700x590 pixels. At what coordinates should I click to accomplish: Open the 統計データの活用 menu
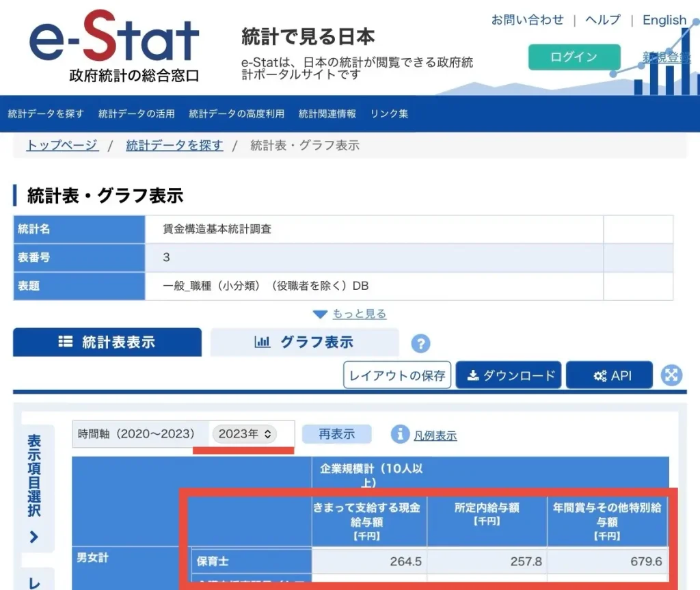pos(135,114)
